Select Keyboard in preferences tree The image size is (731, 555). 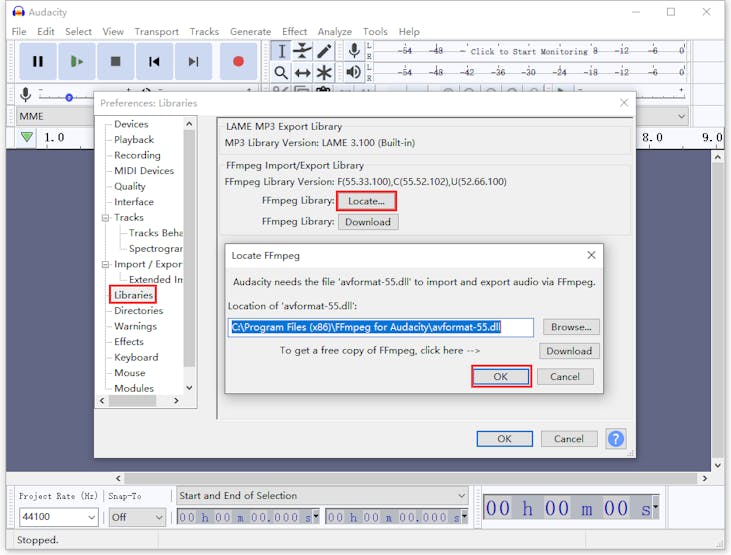[136, 357]
